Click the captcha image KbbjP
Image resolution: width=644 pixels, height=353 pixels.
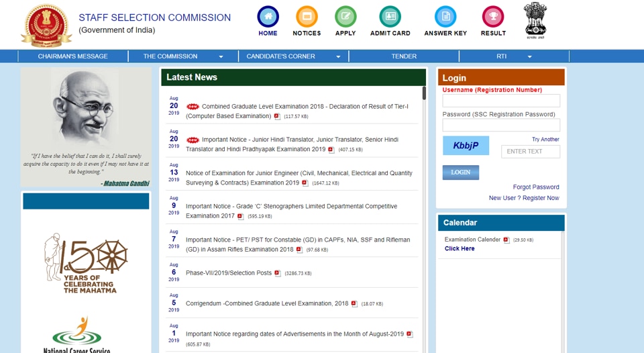(x=466, y=146)
